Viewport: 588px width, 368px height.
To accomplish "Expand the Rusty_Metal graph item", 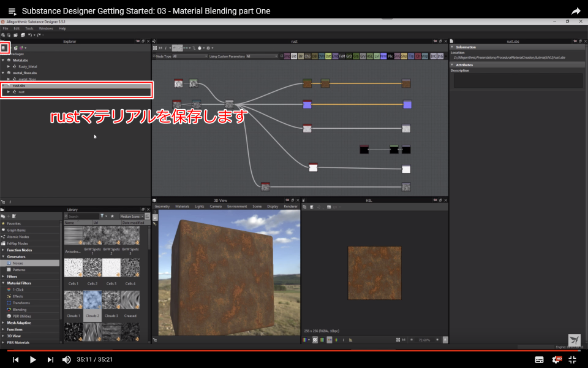I will (9, 66).
